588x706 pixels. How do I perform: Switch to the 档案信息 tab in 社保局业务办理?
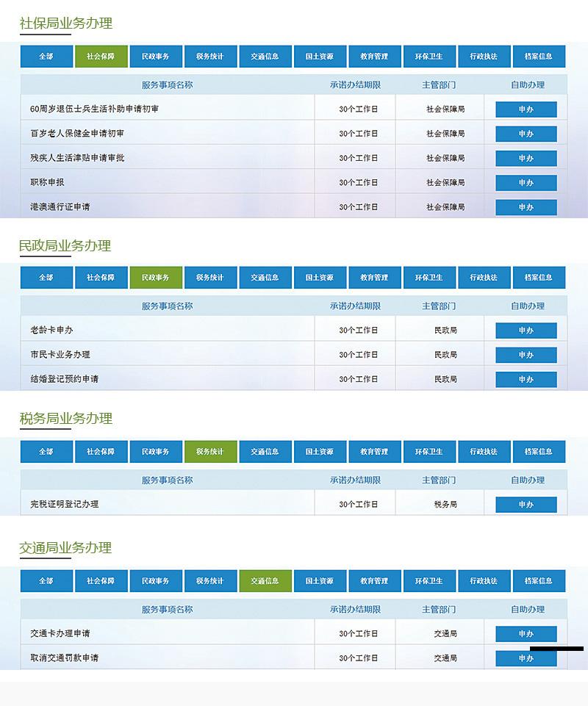tap(539, 57)
